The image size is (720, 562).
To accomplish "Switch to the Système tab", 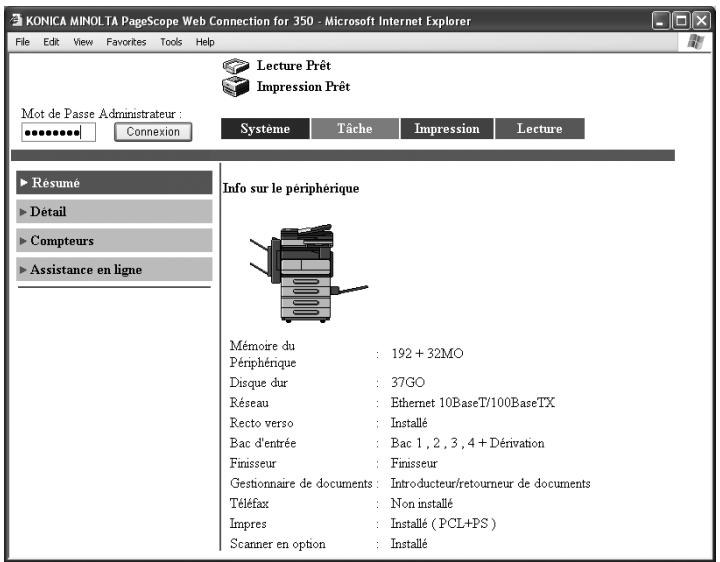I will 265,129.
